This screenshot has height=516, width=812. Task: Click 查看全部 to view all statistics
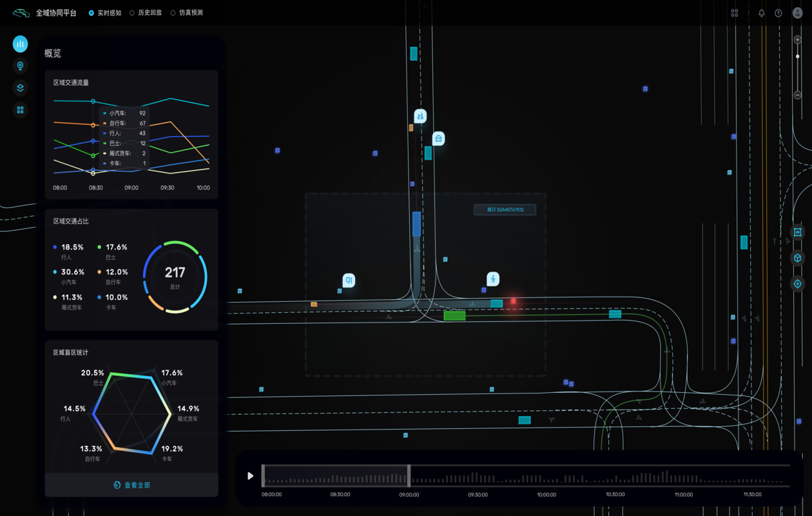(131, 485)
